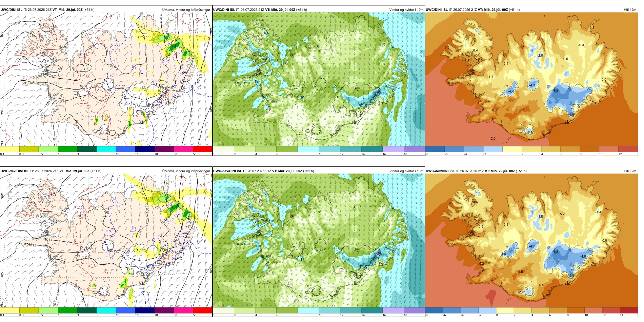This screenshot has height=322, width=644.
Task: Pick the purple 18 swatch in UWC-dev wind legend
Action: (414, 310)
